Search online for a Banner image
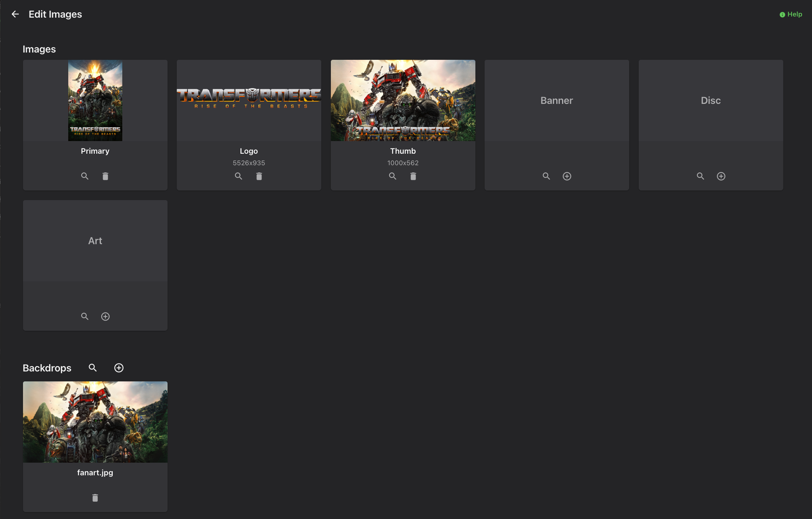The image size is (812, 519). 546,176
